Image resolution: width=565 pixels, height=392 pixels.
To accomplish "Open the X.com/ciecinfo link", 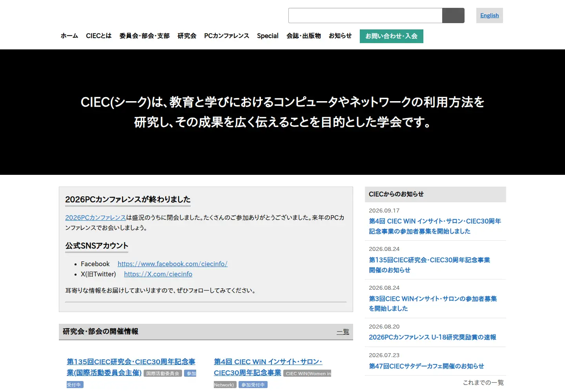I will [x=158, y=274].
